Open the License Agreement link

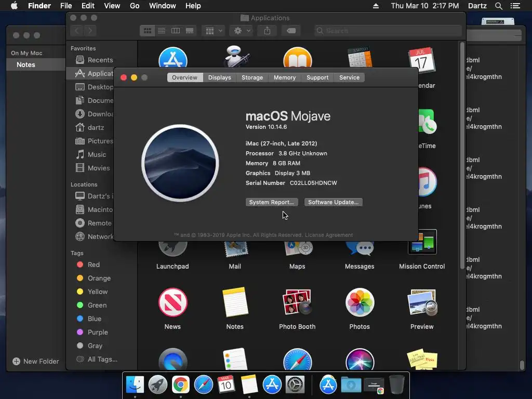(329, 235)
